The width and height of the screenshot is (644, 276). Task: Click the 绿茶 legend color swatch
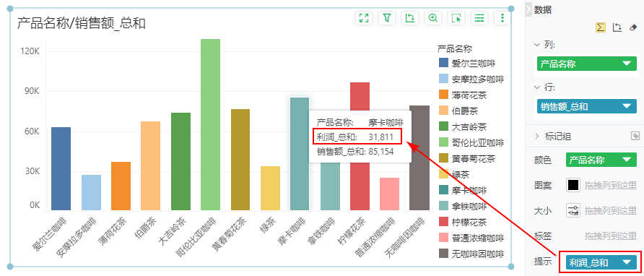(x=443, y=174)
